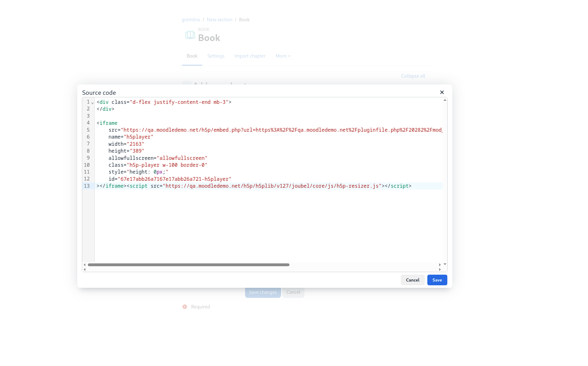
Task: Click the red Required icon
Action: coord(185,307)
